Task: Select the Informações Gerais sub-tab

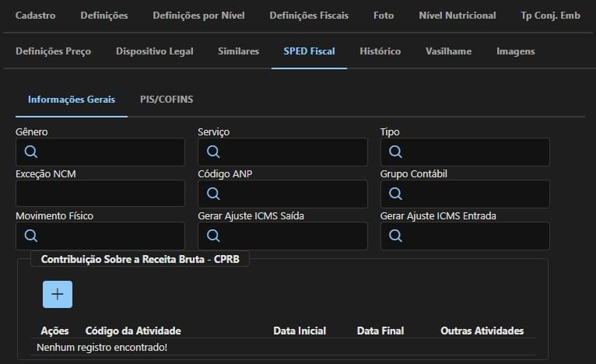Action: pos(72,100)
